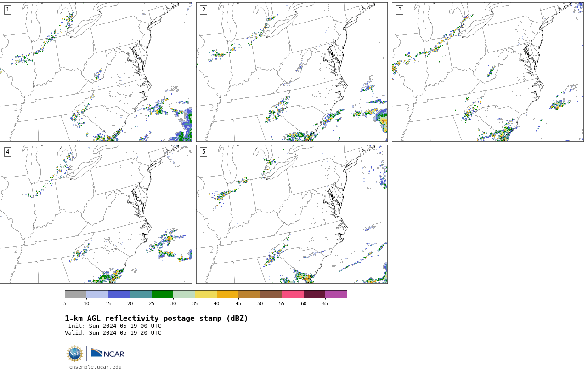
Task: Click the colorbar tick label 65
Action: [x=325, y=303]
